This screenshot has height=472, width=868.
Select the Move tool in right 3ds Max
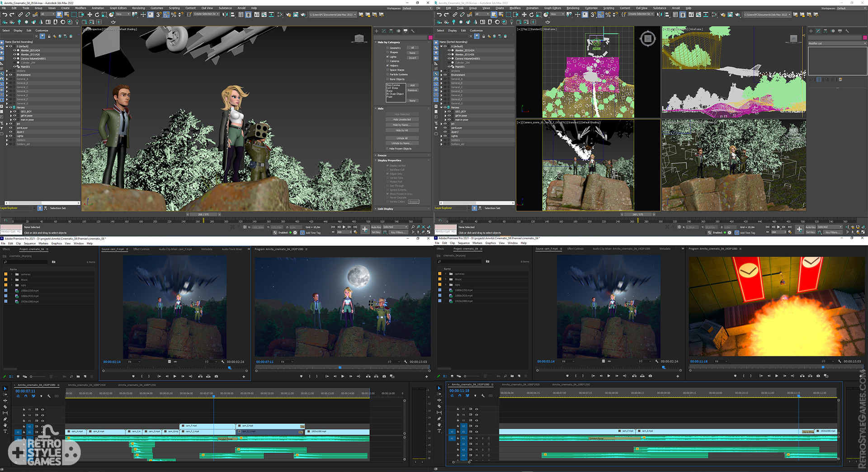[524, 14]
